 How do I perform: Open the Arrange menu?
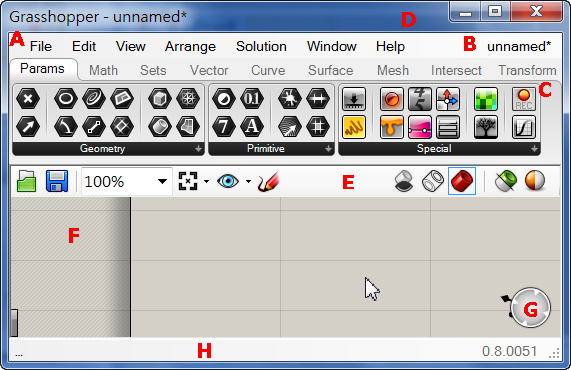click(x=190, y=47)
